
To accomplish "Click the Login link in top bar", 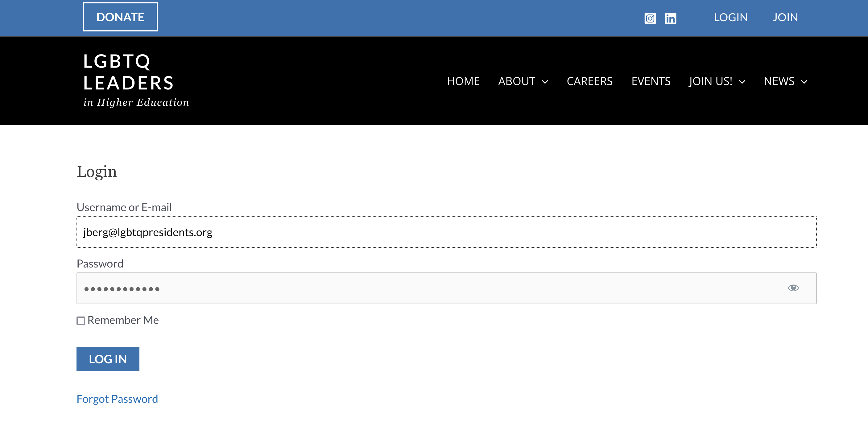I will [730, 17].
